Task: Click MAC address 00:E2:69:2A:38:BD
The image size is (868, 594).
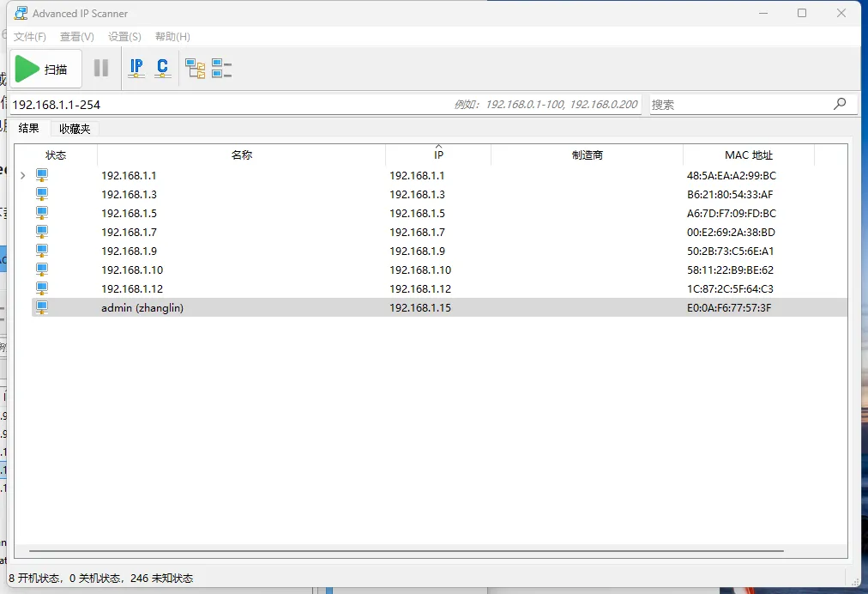Action: 731,232
